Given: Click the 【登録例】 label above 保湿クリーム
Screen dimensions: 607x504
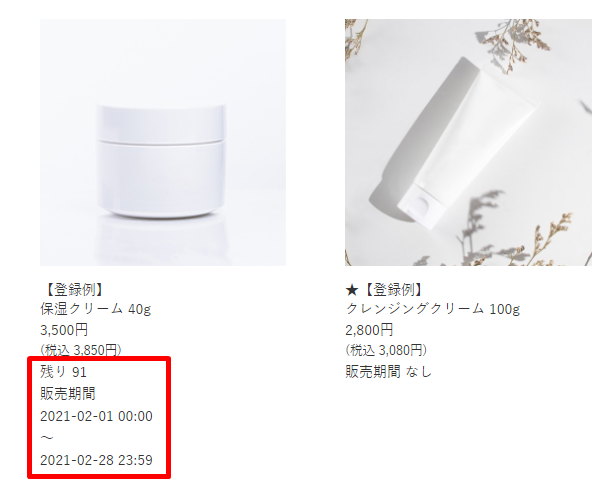Looking at the screenshot, I should click(73, 289).
